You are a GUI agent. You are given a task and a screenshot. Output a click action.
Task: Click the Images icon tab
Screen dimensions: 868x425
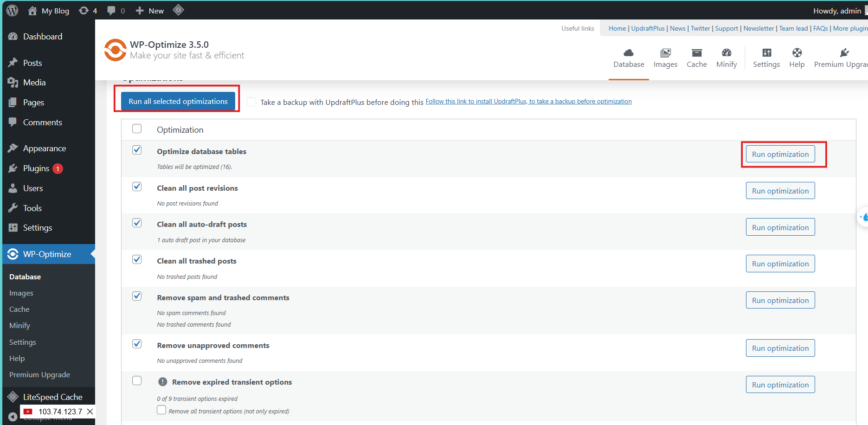(x=665, y=52)
